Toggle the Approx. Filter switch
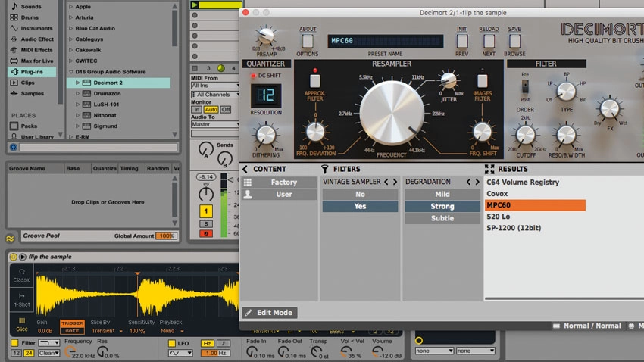 [x=315, y=81]
